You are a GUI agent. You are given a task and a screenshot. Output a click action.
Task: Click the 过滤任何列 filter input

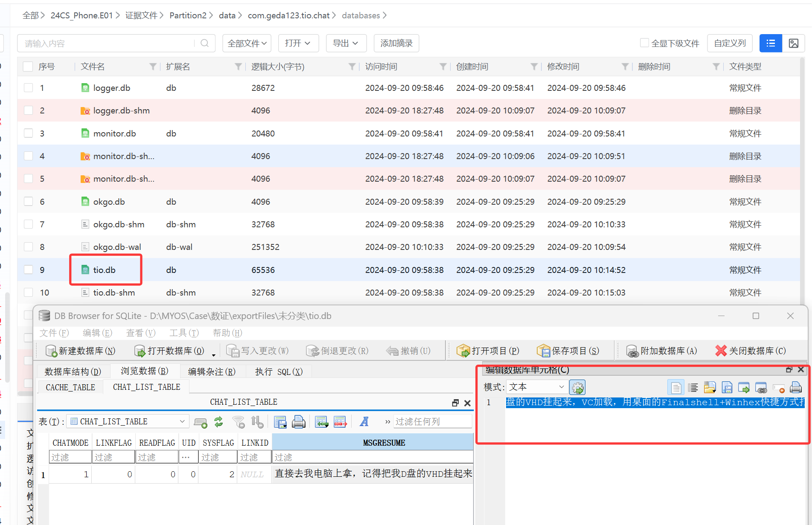click(432, 422)
